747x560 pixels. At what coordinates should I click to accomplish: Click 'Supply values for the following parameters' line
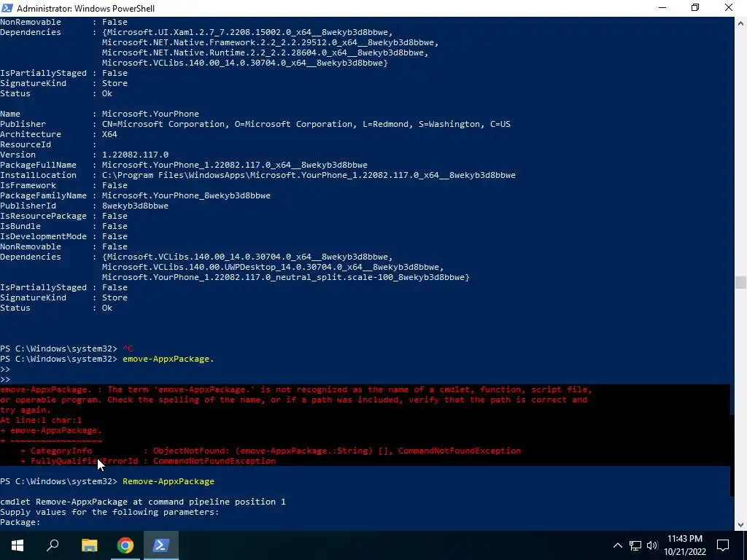[109, 512]
